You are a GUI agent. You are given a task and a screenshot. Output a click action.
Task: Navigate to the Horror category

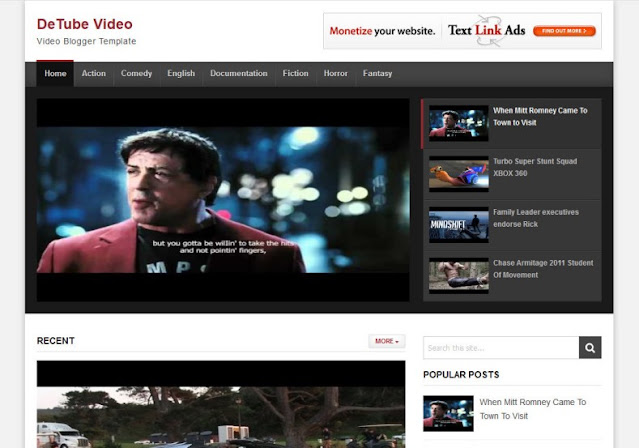pyautogui.click(x=336, y=74)
